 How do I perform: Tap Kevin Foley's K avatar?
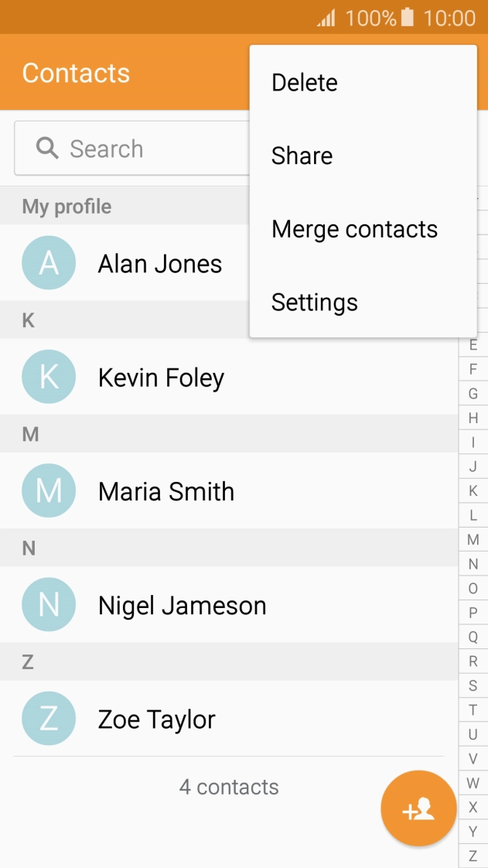[x=49, y=377]
